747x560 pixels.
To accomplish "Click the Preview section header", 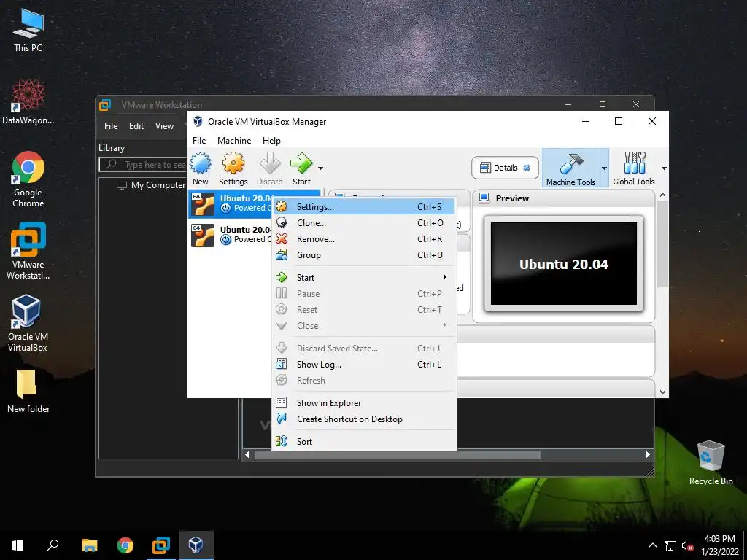I will (x=564, y=198).
